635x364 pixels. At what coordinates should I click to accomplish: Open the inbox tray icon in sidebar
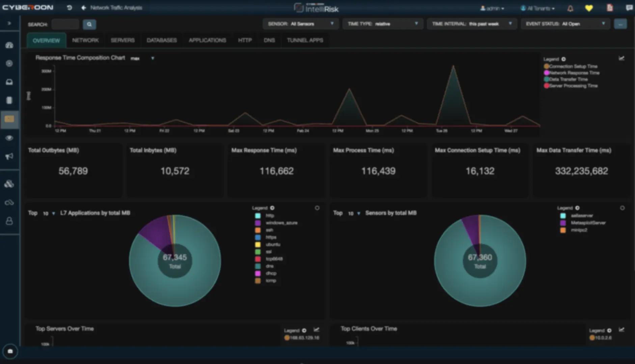pyautogui.click(x=9, y=82)
